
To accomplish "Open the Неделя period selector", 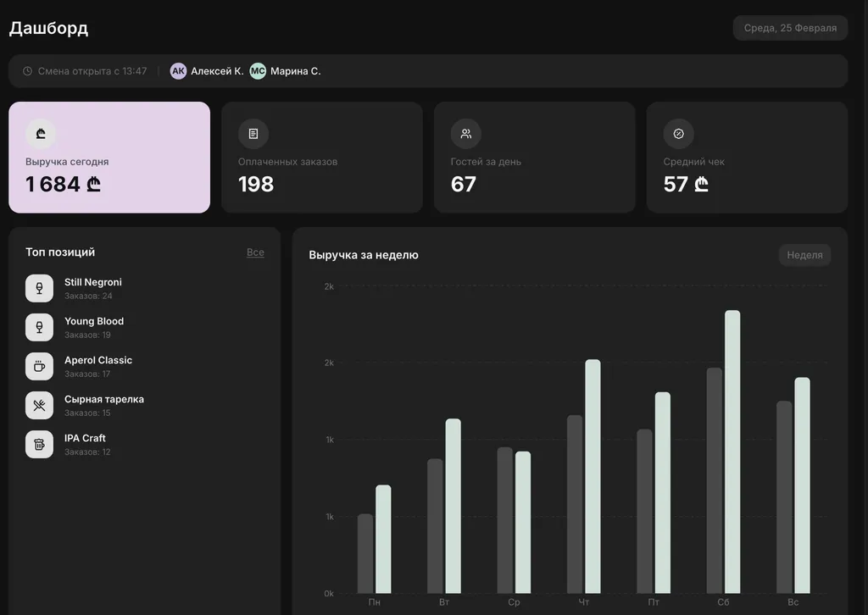I will click(x=804, y=255).
